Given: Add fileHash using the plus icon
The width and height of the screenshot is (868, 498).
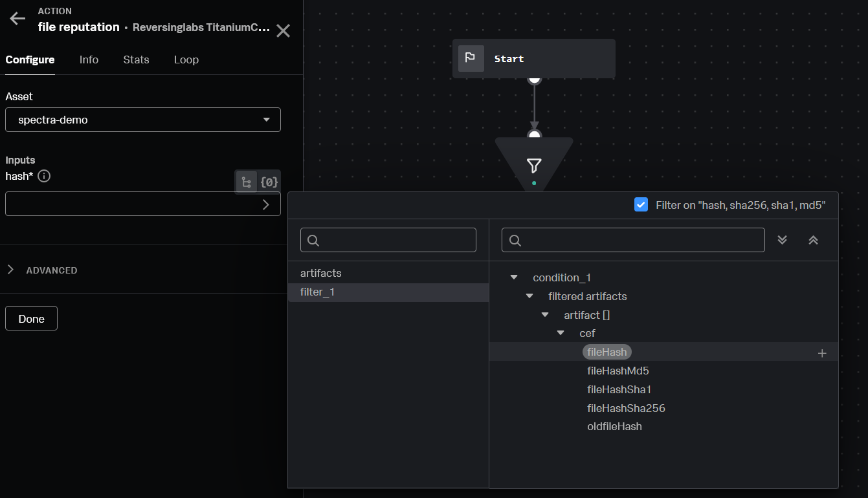Looking at the screenshot, I should coord(822,353).
